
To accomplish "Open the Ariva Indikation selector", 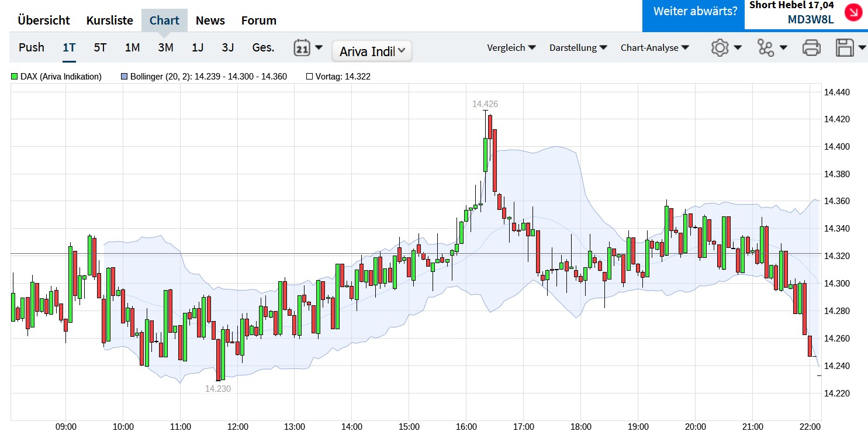I will click(371, 51).
